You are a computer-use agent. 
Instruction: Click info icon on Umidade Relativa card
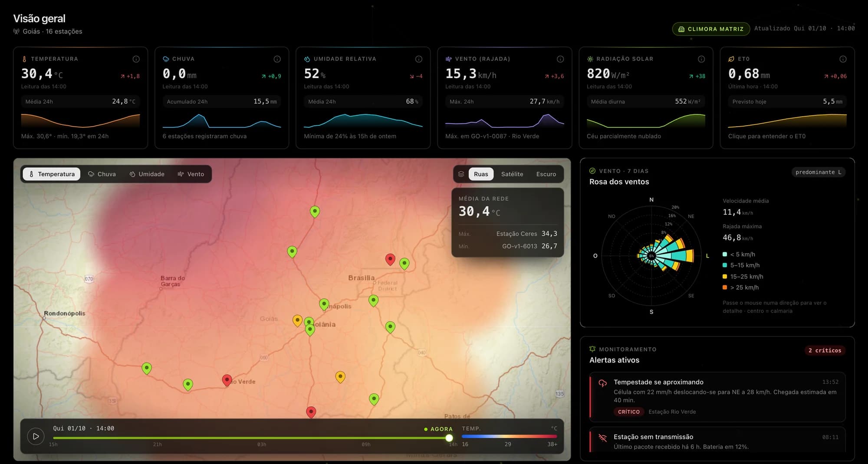click(418, 59)
